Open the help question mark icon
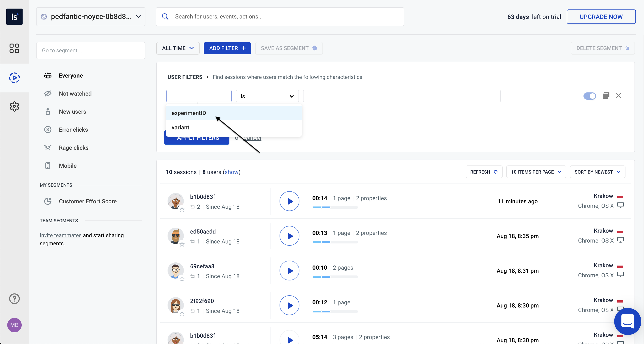Viewport: 644px width, 344px height. (14, 298)
